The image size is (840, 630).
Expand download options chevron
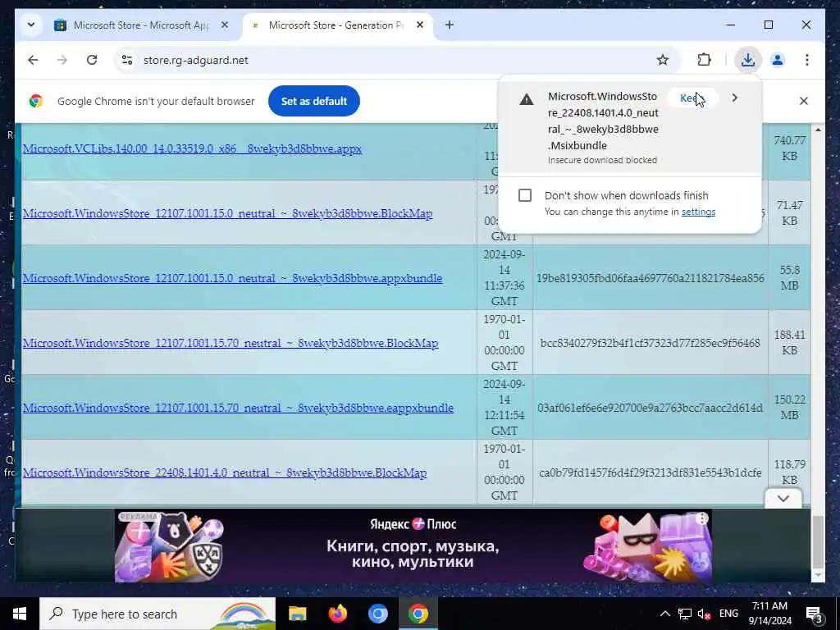pyautogui.click(x=734, y=98)
